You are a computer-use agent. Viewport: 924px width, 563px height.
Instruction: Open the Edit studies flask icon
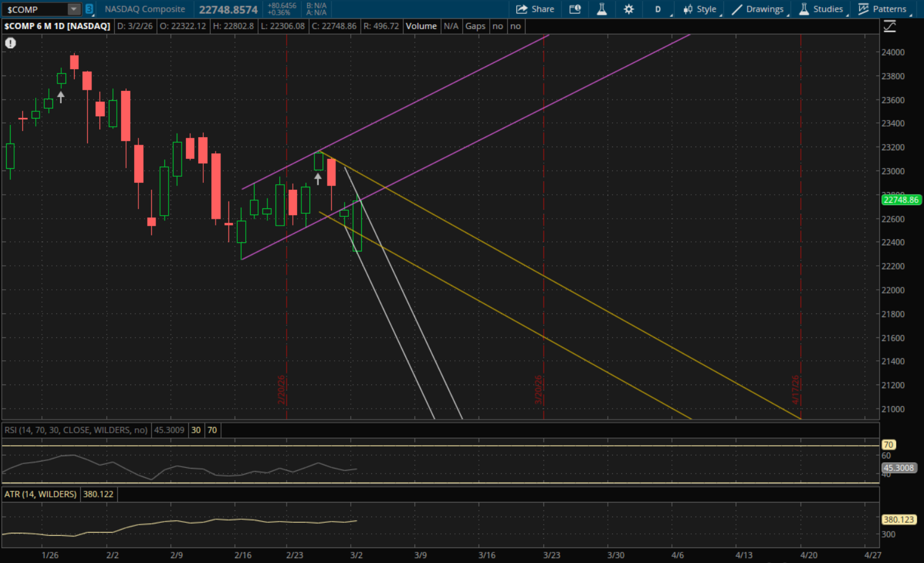(602, 9)
